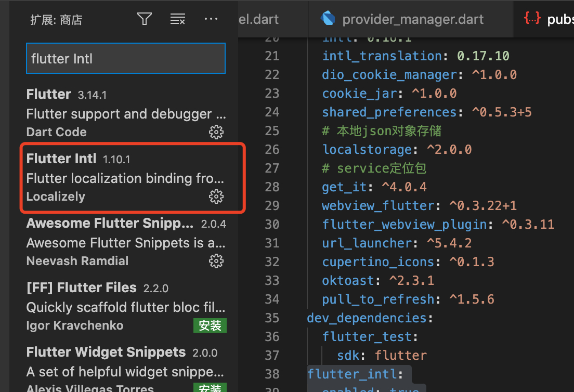Click publisher name Localizely
574x392 pixels.
coord(56,197)
